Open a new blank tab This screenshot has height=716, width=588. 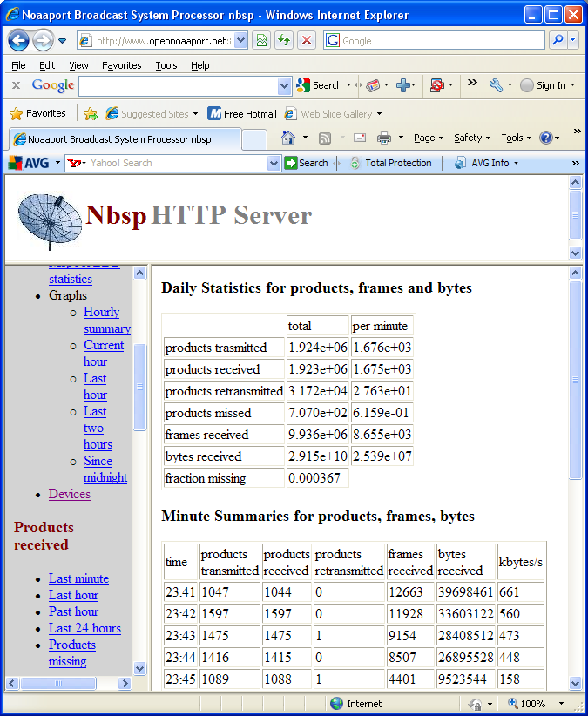(x=254, y=139)
